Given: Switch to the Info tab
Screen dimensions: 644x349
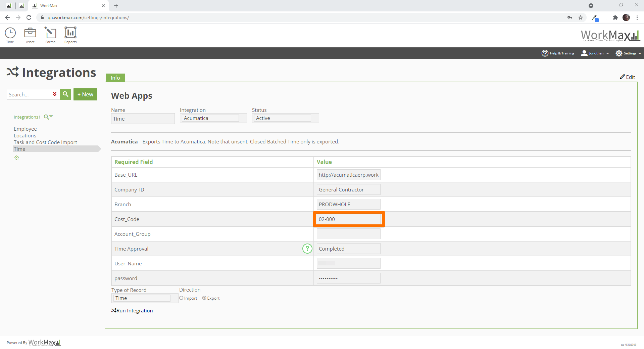Looking at the screenshot, I should (115, 78).
